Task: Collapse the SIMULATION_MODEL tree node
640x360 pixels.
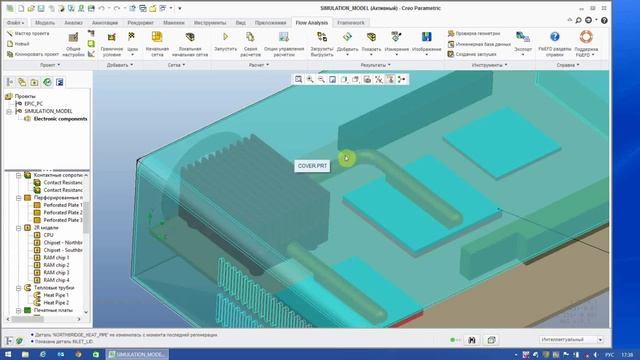Action: pos(9,111)
